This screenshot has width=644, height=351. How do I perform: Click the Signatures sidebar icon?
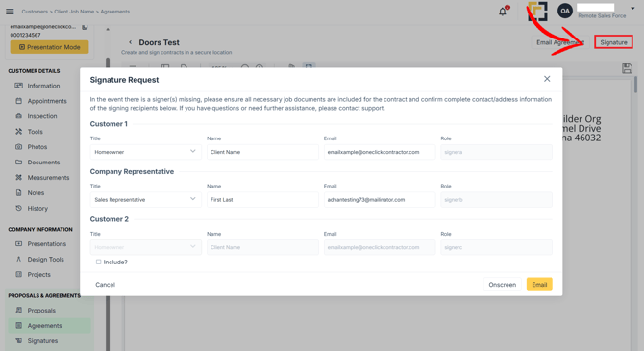(19, 340)
